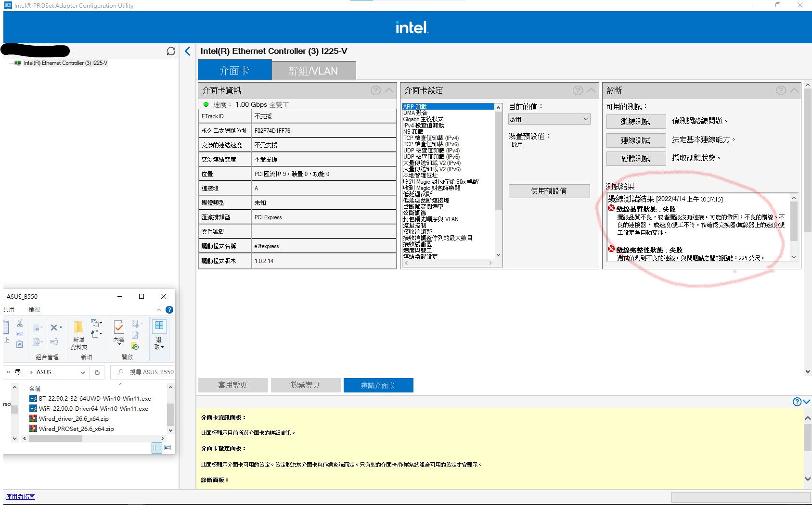Image resolution: width=812 pixels, height=505 pixels.
Task: Click the back arrow above the adapter tabs
Action: (x=187, y=51)
